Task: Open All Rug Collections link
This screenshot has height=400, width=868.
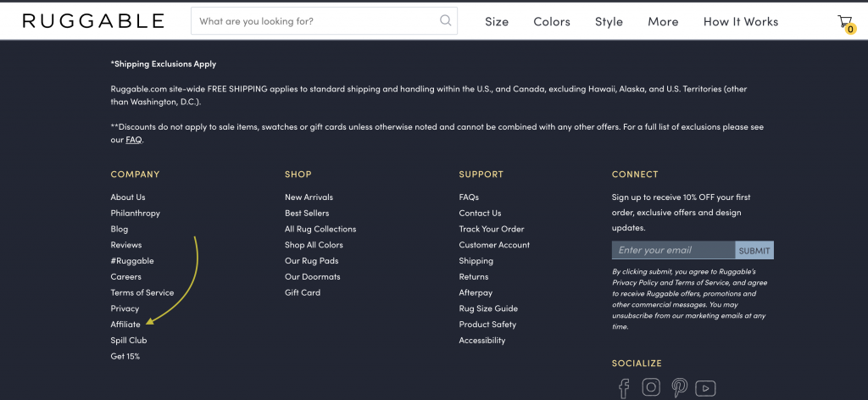Action: click(320, 229)
